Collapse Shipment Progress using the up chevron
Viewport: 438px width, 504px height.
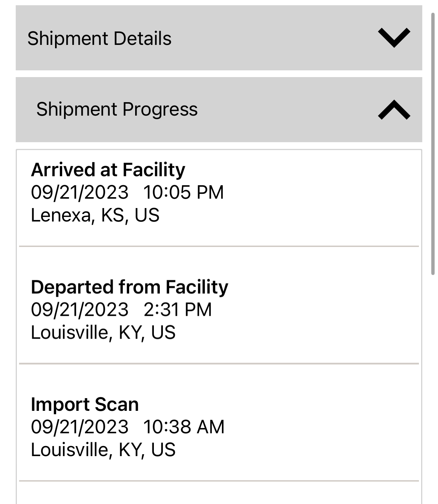394,110
